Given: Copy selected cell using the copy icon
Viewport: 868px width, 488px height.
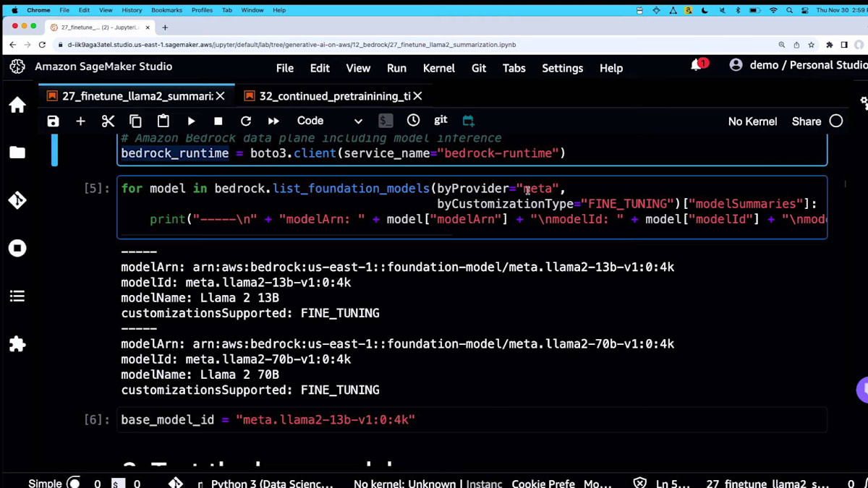Looking at the screenshot, I should click(x=135, y=121).
